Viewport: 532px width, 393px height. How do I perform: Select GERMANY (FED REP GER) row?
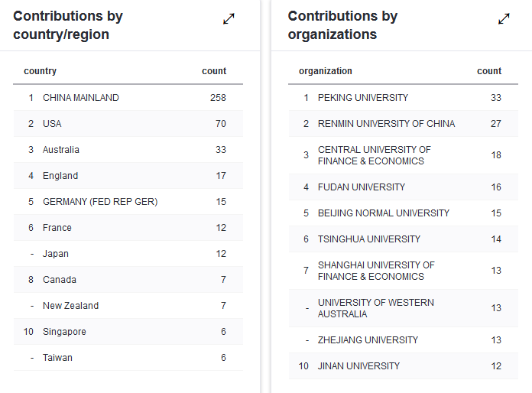100,202
